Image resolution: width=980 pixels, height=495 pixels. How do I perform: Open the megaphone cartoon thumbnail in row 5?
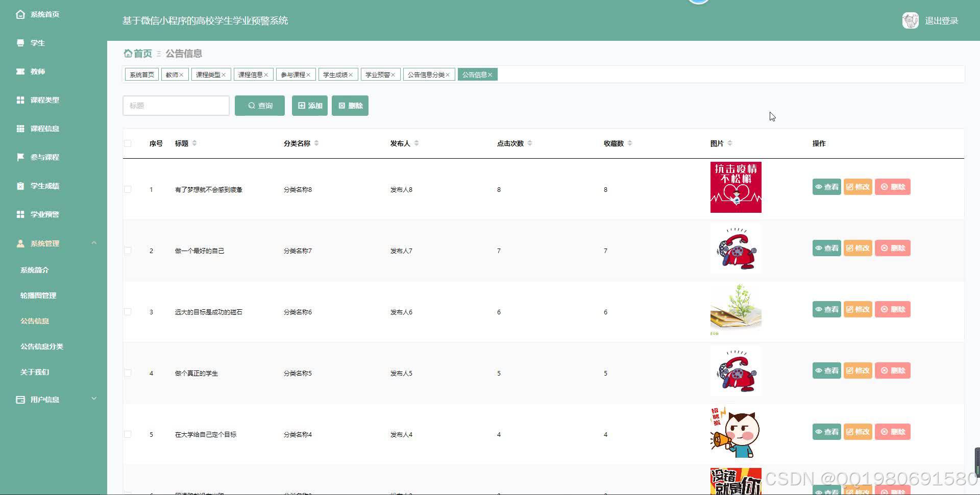coord(736,432)
